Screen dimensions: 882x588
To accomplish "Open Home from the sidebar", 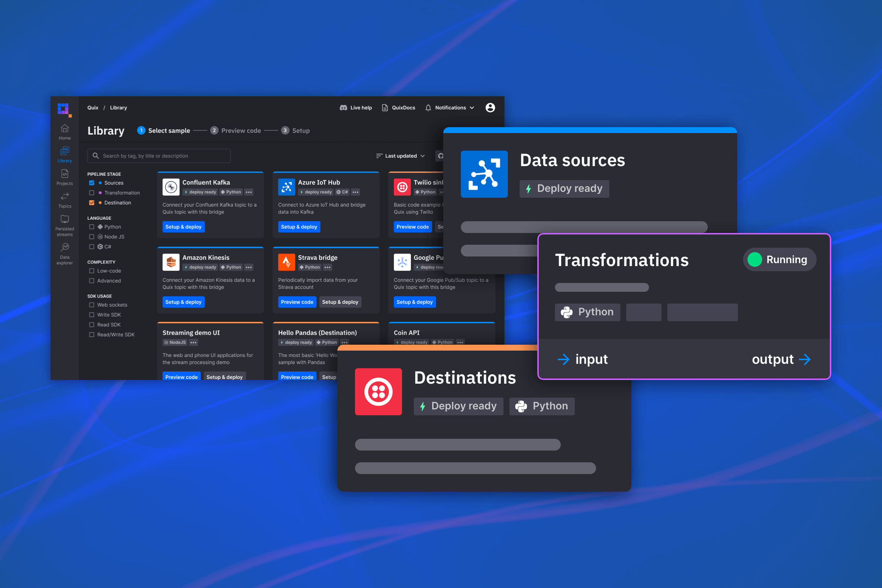I will click(x=65, y=132).
